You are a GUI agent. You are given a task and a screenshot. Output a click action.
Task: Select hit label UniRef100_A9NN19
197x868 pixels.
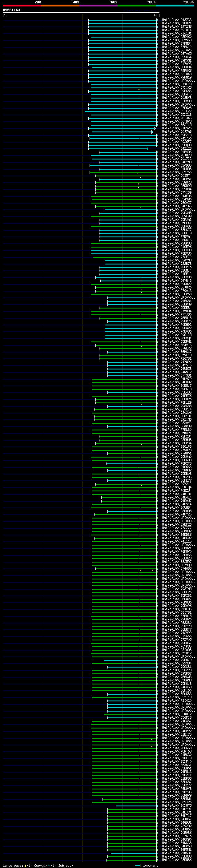pyautogui.click(x=176, y=78)
